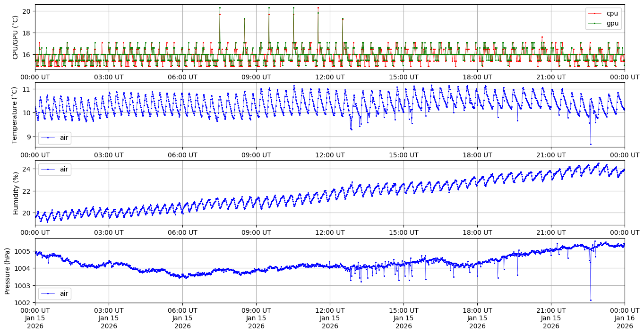
Task: Click the gpu entry in the top legend
Action: (x=612, y=23)
